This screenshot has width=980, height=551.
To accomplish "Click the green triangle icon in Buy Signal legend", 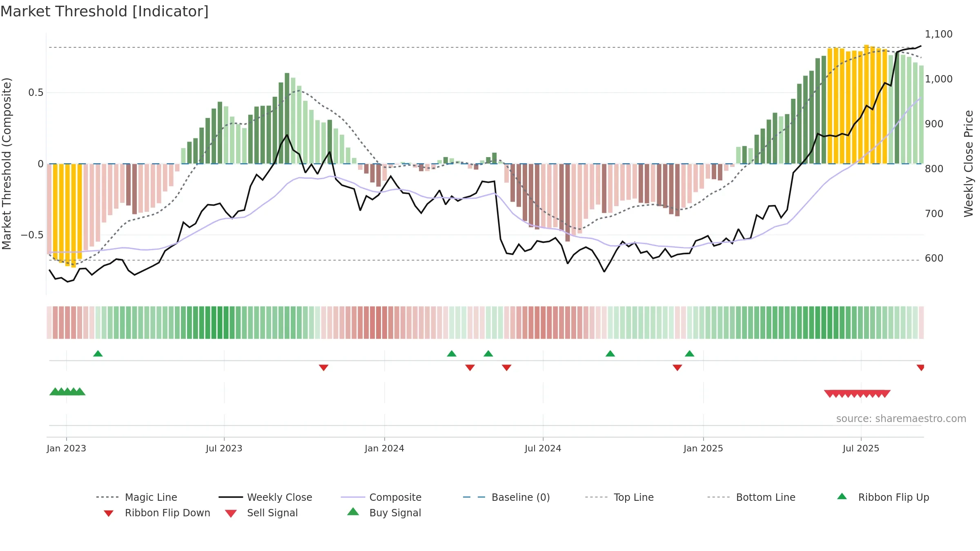I will click(x=353, y=511).
